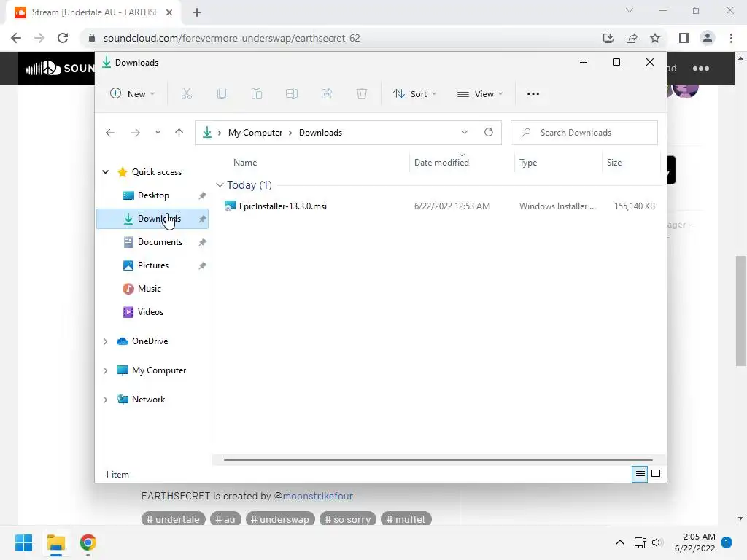Refresh the Downloads folder view
This screenshot has height=560, width=747.
(x=489, y=133)
